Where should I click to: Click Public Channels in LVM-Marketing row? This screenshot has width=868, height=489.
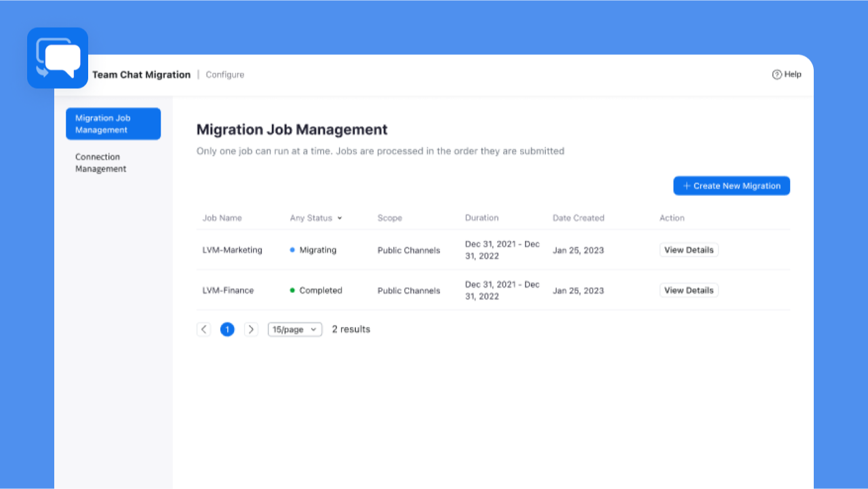pyautogui.click(x=409, y=250)
